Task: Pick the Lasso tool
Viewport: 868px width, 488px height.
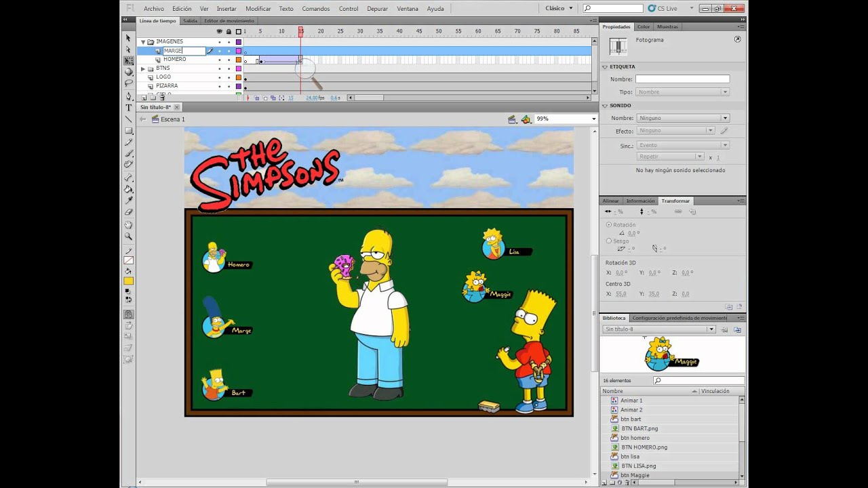Action: click(x=128, y=83)
